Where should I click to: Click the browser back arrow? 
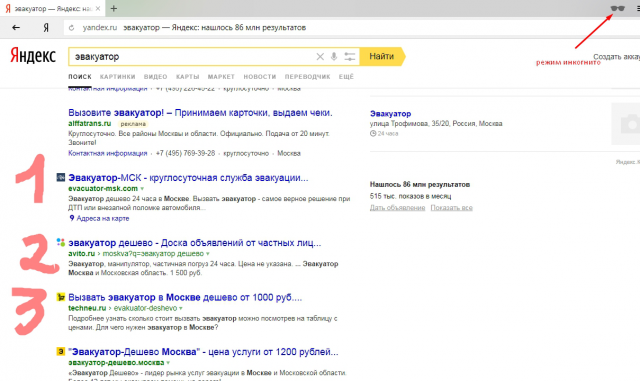click(x=16, y=28)
